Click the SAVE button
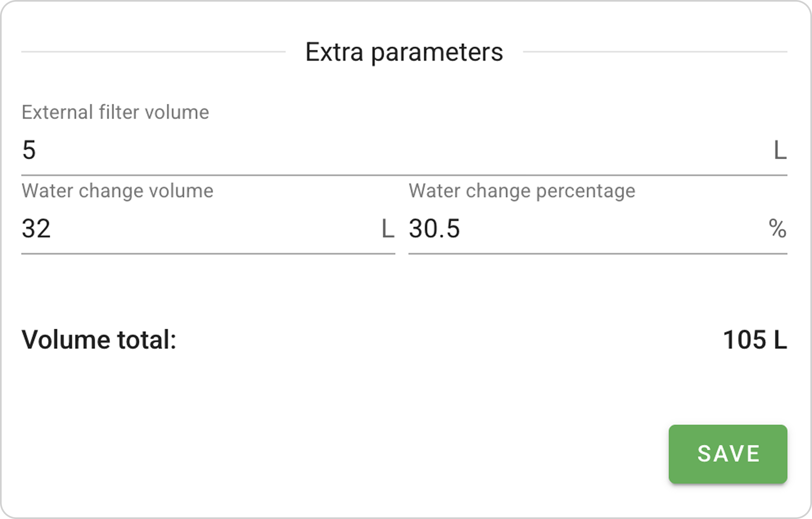812x519 pixels. click(727, 454)
